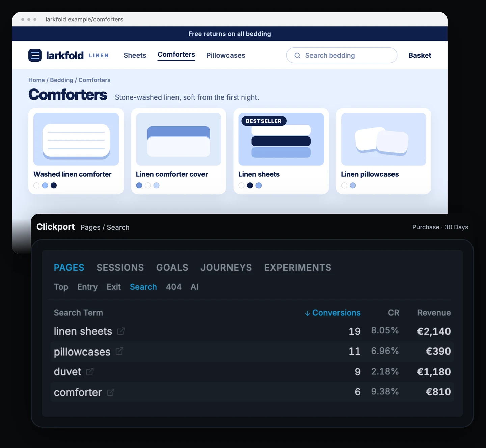Open the Basket link
Screen dimensions: 486x448
pos(420,55)
